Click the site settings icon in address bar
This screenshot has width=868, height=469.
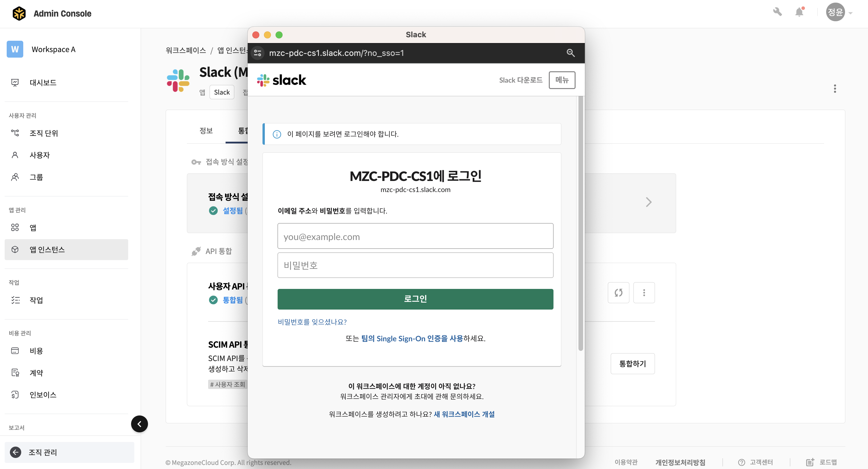[x=258, y=53]
